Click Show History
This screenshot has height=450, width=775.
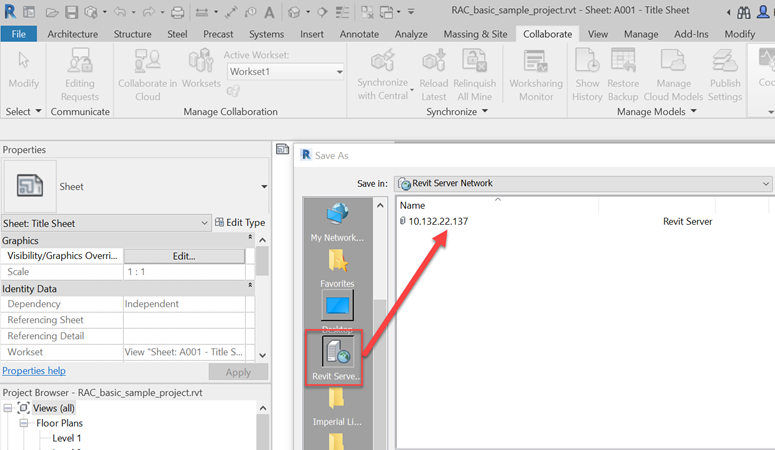click(587, 74)
